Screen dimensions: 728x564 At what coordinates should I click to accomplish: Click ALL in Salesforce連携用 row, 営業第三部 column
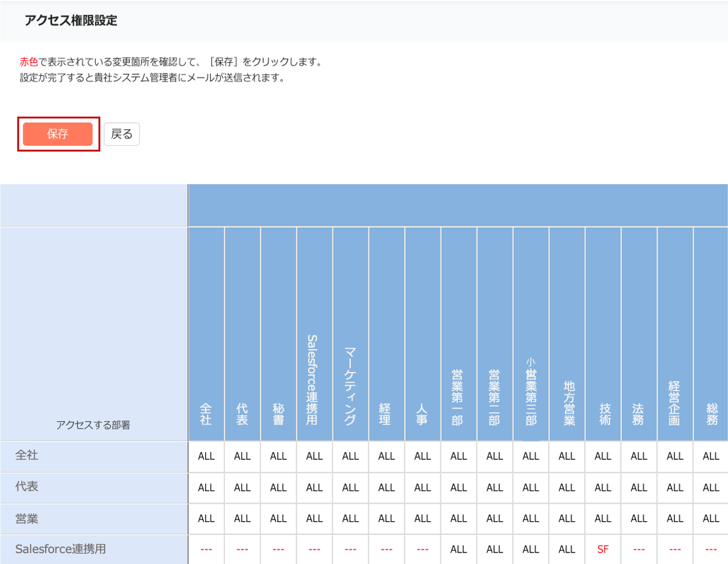click(x=531, y=550)
